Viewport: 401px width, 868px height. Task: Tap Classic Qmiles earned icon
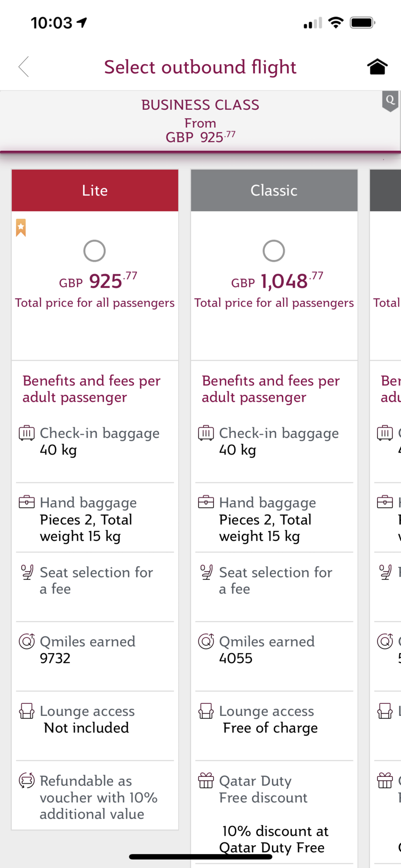(206, 641)
